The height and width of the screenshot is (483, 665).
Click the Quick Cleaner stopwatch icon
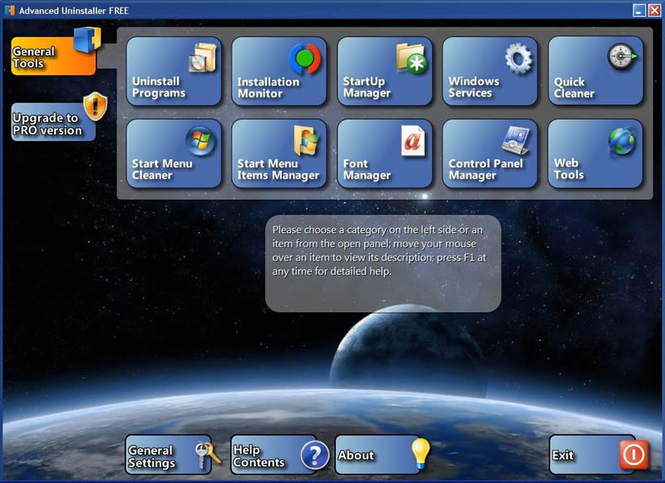[622, 56]
